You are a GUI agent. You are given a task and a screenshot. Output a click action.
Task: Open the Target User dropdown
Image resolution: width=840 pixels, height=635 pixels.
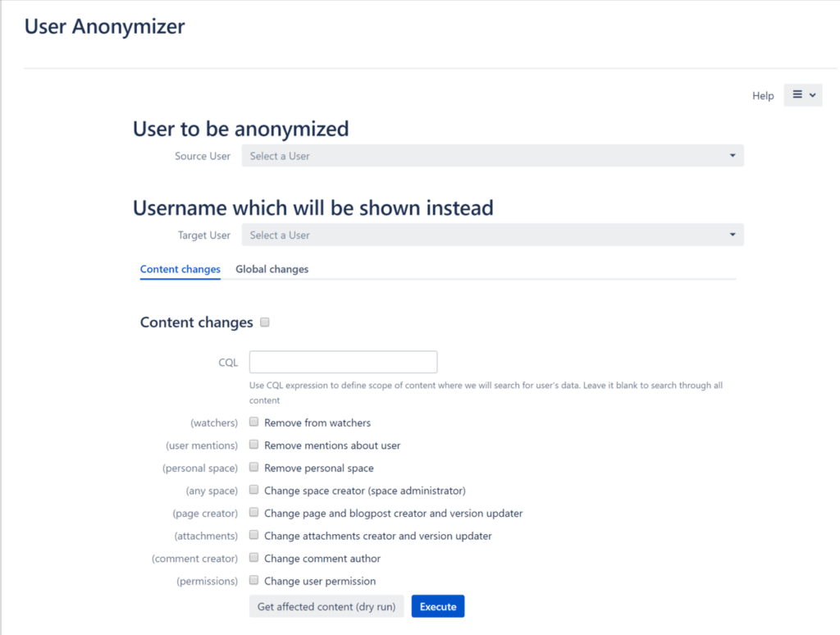pos(492,235)
